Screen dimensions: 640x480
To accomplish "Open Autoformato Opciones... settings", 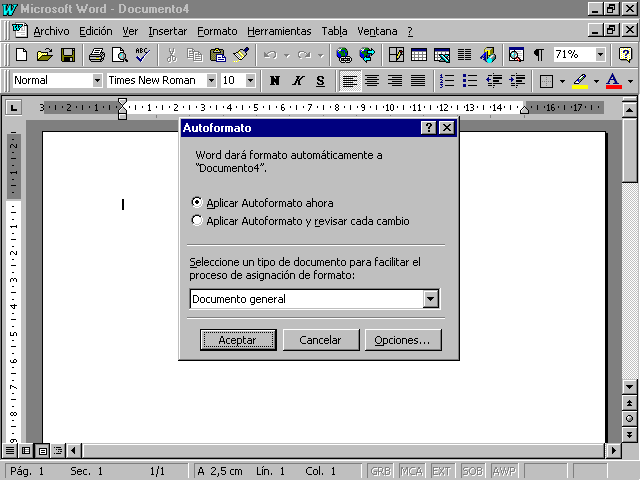I will (403, 340).
